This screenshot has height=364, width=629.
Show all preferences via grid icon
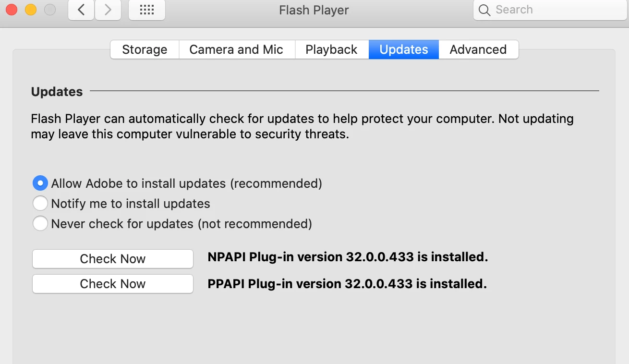click(x=147, y=10)
